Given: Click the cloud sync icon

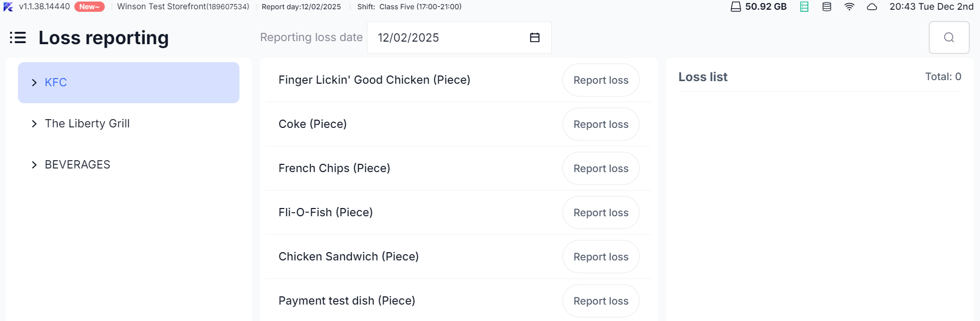Looking at the screenshot, I should [872, 7].
